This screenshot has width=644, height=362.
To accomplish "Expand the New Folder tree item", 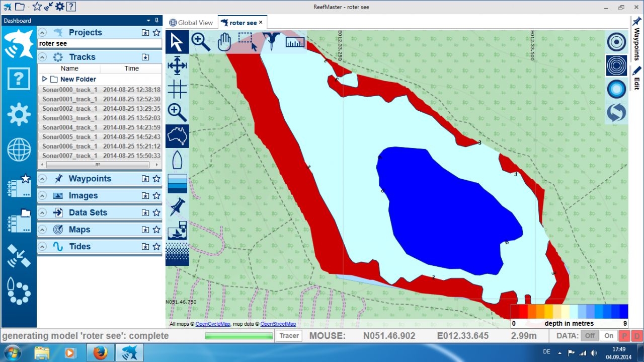I will 44,79.
